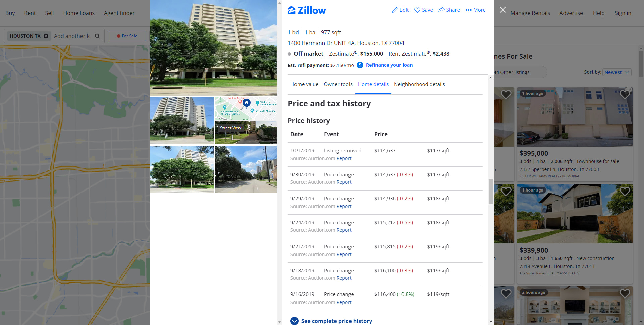Report the 9/18/2019 price change
Viewport: 644px width, 325px height.
344,278
